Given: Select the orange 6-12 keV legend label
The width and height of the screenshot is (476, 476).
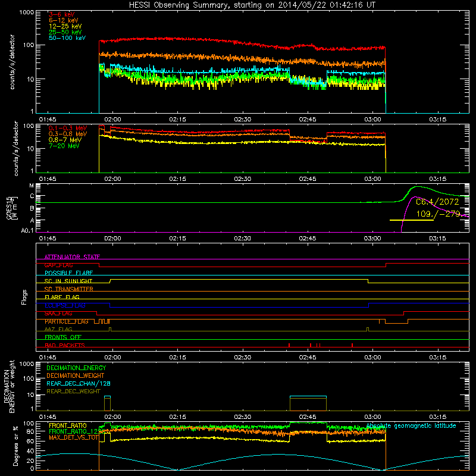Looking at the screenshot, I should [64, 20].
